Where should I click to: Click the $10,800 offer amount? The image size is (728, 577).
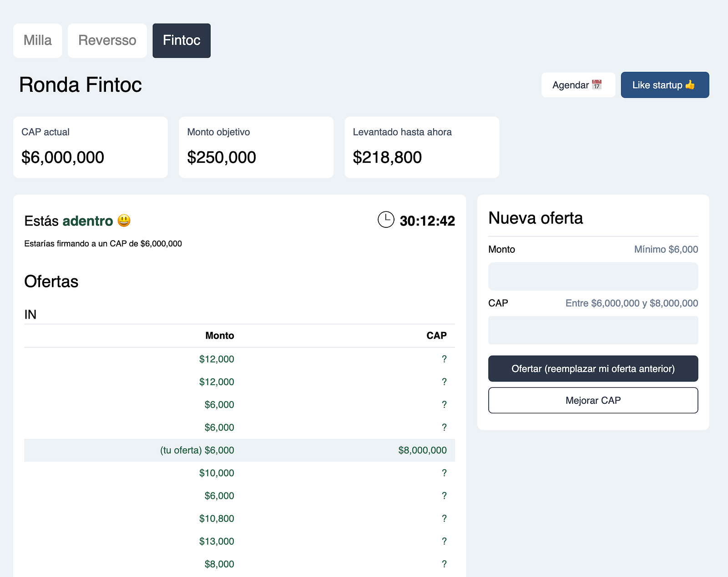coord(217,518)
